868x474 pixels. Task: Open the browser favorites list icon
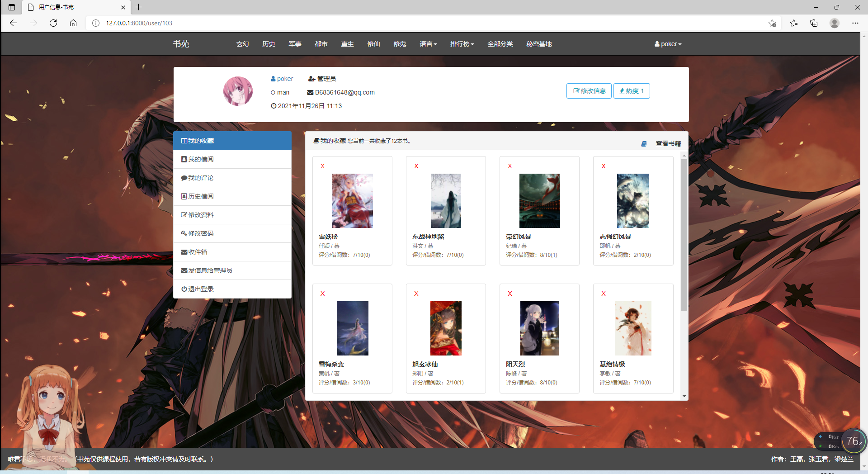pos(794,23)
